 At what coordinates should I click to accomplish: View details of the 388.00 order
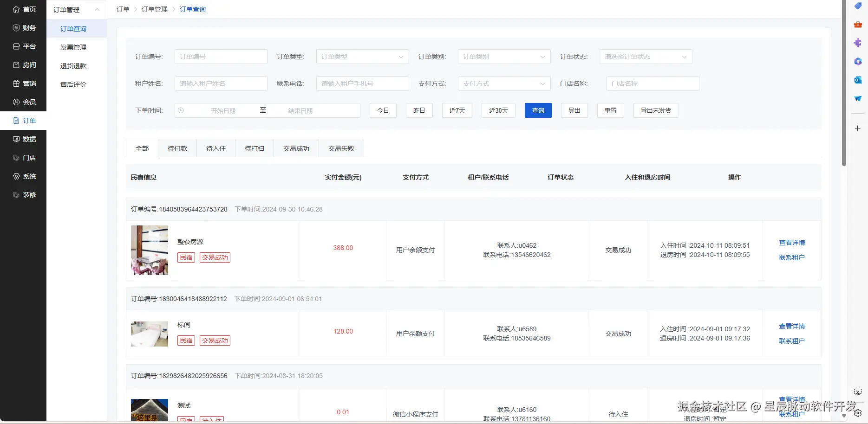(x=792, y=243)
